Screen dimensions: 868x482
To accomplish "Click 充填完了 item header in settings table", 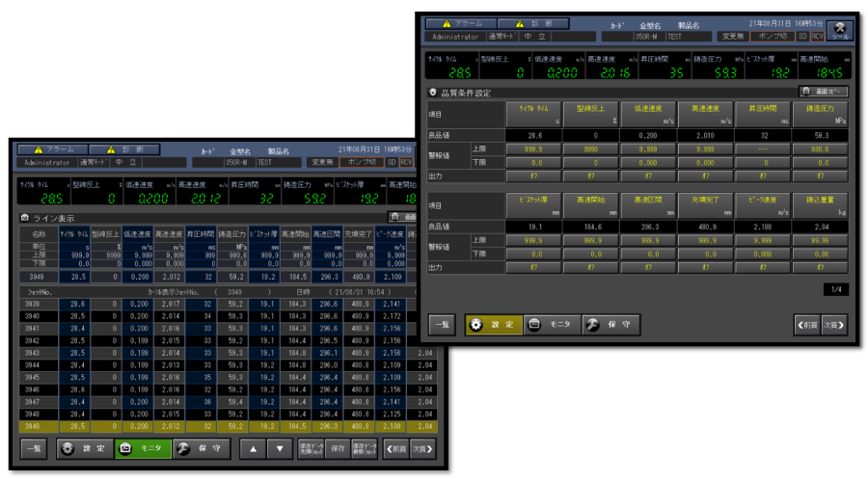I will [x=705, y=205].
